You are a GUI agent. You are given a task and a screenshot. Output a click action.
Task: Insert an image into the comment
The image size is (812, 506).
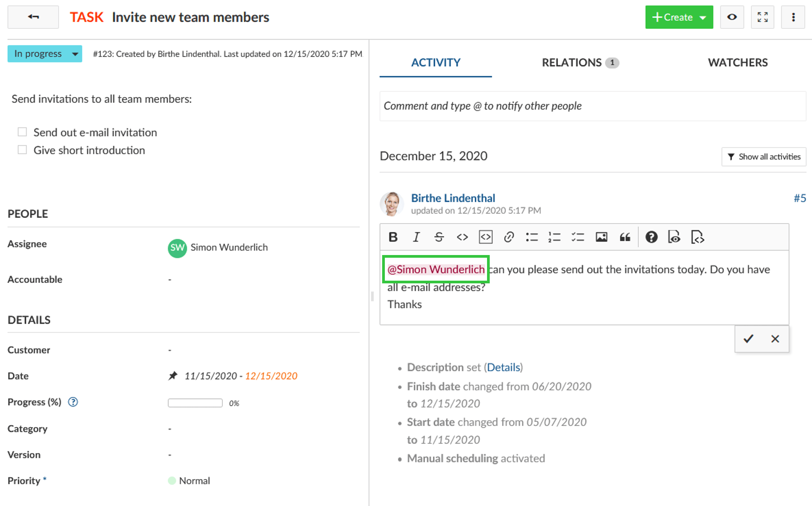(x=601, y=237)
